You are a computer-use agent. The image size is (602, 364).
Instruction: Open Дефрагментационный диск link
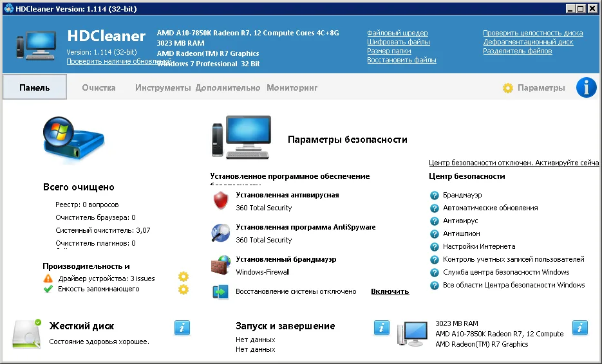tap(529, 42)
